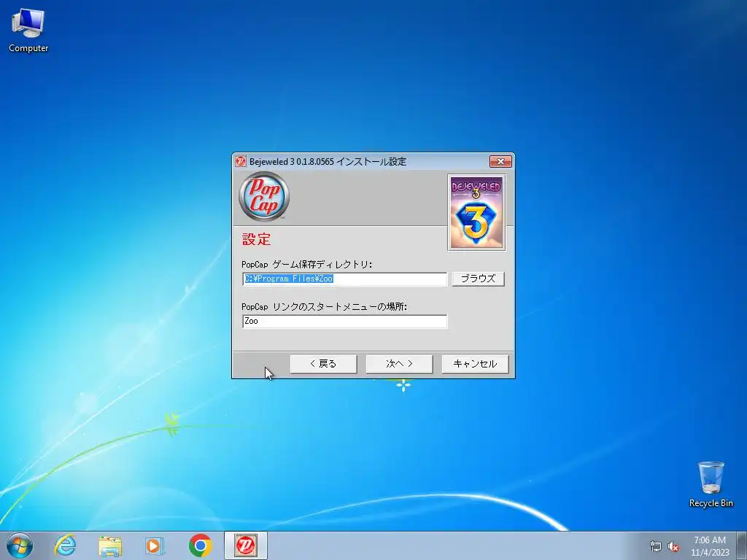Select the installer's taskbar button
The image size is (747, 560).
coord(246,545)
